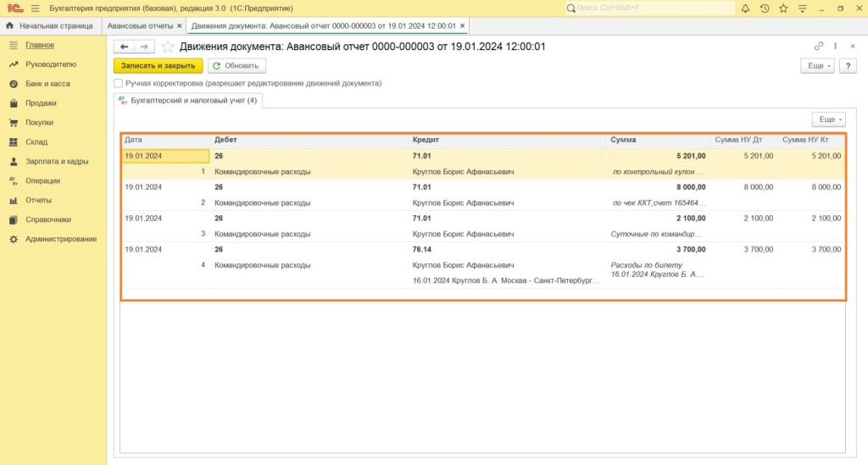Expand the Еще dropdown beside help button

tap(817, 65)
